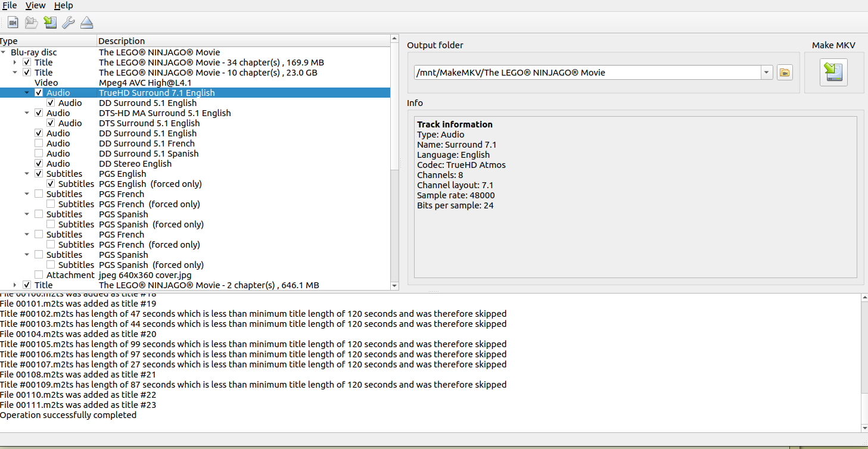
Task: Select the jpeg 640x360 cover.jpg attachment row
Action: [x=195, y=275]
